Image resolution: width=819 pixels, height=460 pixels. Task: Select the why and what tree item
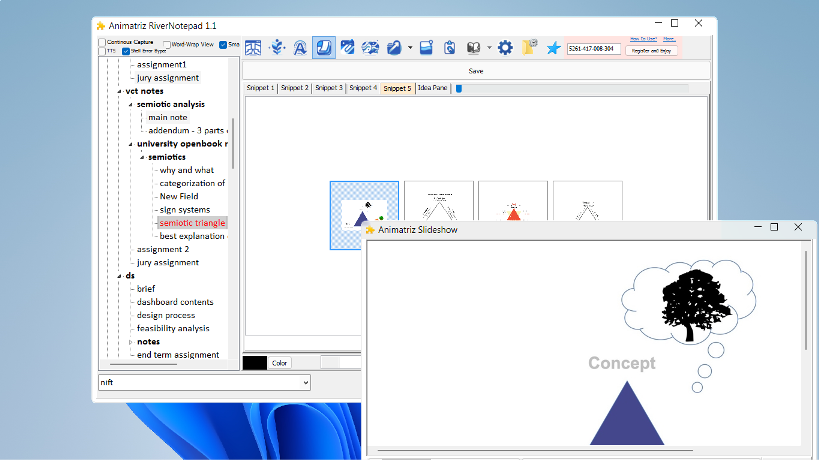(186, 170)
